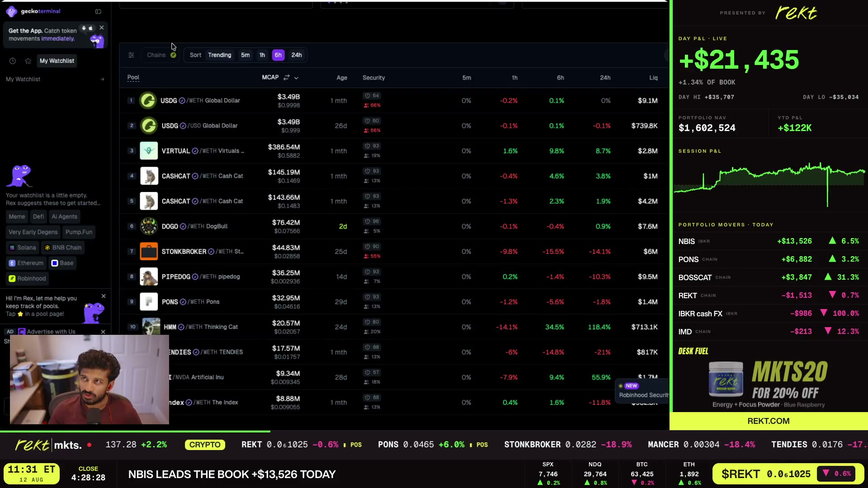Open the My Watchlist tab
Screen dimensions: 868x488
point(57,61)
